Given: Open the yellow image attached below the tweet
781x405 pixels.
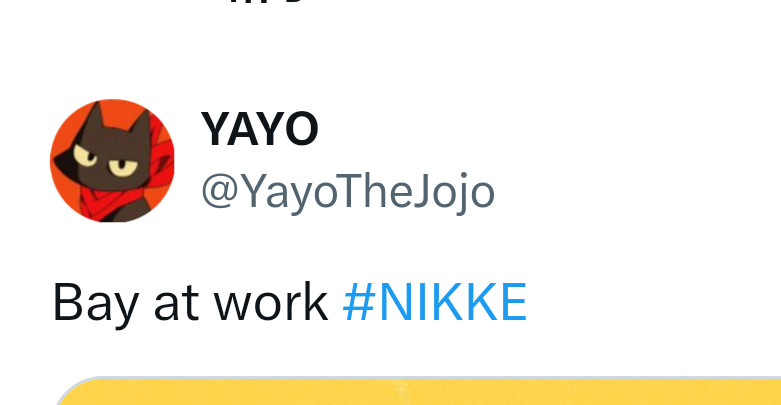Looking at the screenshot, I should 420,392.
